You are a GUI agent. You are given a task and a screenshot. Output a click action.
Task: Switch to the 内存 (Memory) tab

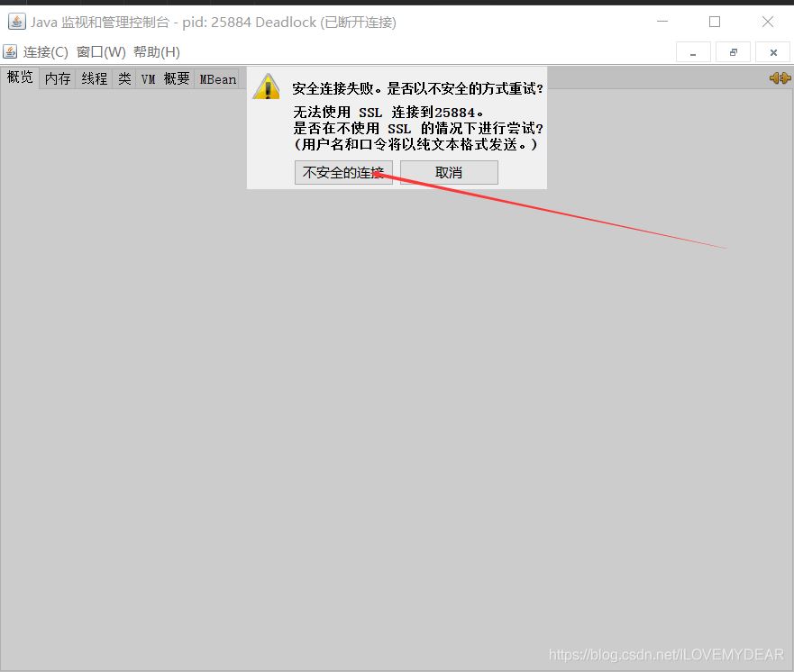tap(57, 78)
